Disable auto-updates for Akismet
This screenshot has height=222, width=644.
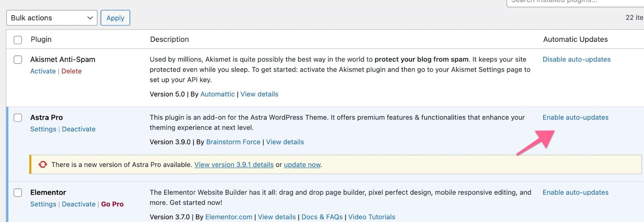(576, 60)
